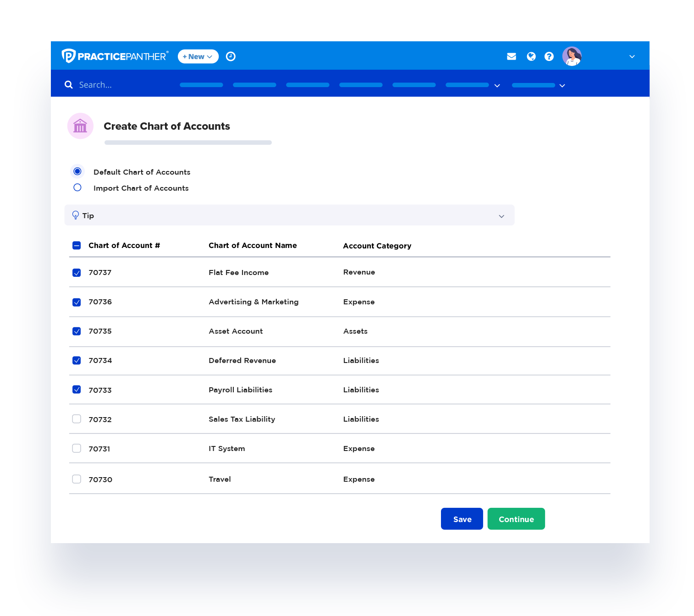This screenshot has height=616, width=694.
Task: Click the search magnifier icon
Action: 69,85
